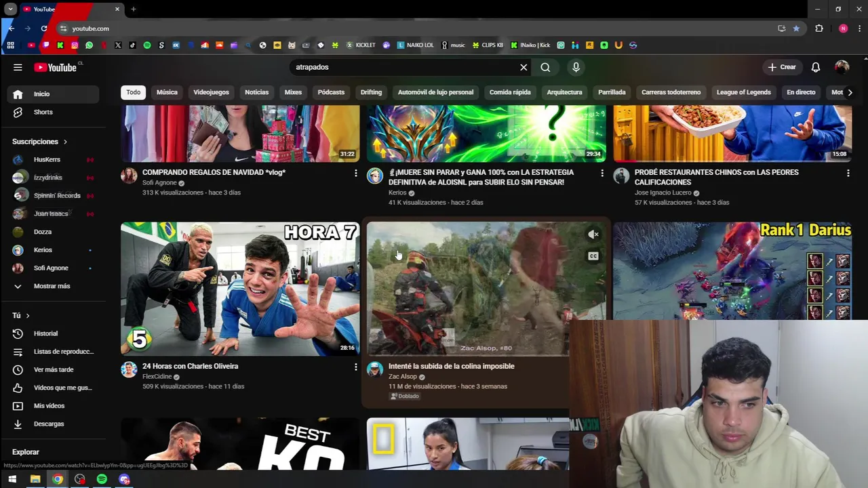This screenshot has height=488, width=868.
Task: Open Ver más tarde
Action: pyautogui.click(x=54, y=369)
